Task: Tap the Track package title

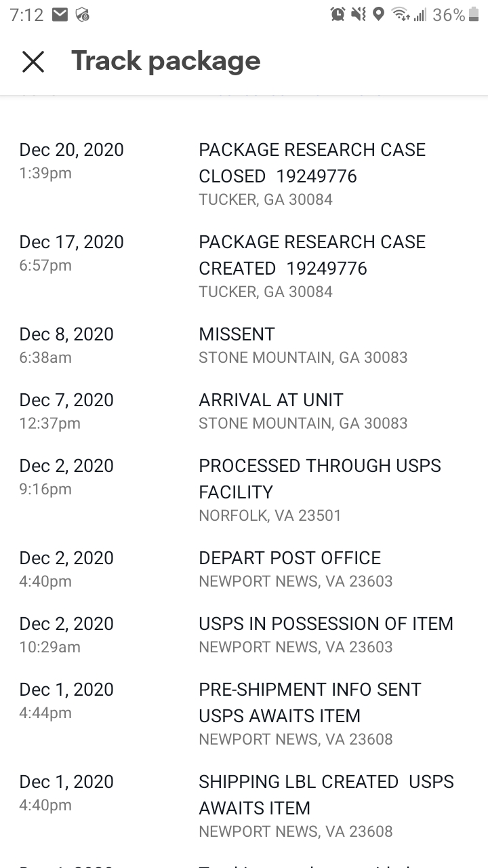Action: [165, 61]
